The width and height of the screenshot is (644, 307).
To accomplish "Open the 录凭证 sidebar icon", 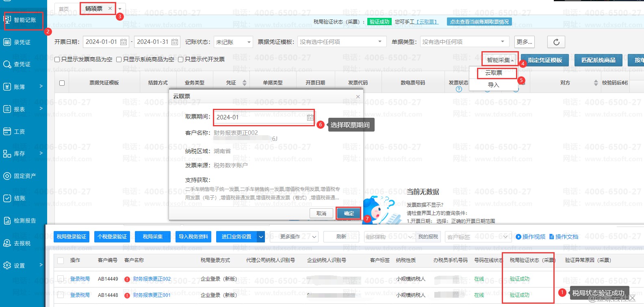I will [x=7, y=42].
